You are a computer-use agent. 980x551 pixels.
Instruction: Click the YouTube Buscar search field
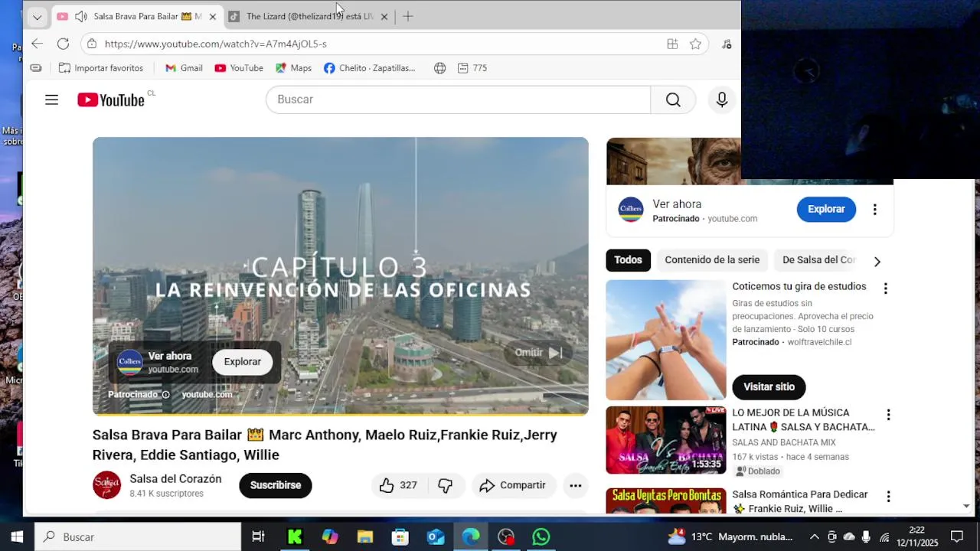[458, 99]
